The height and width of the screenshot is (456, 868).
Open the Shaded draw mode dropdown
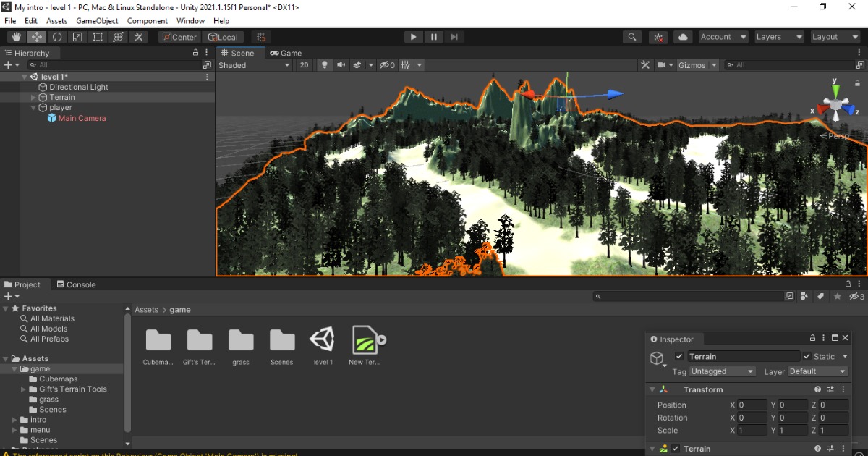click(x=254, y=65)
